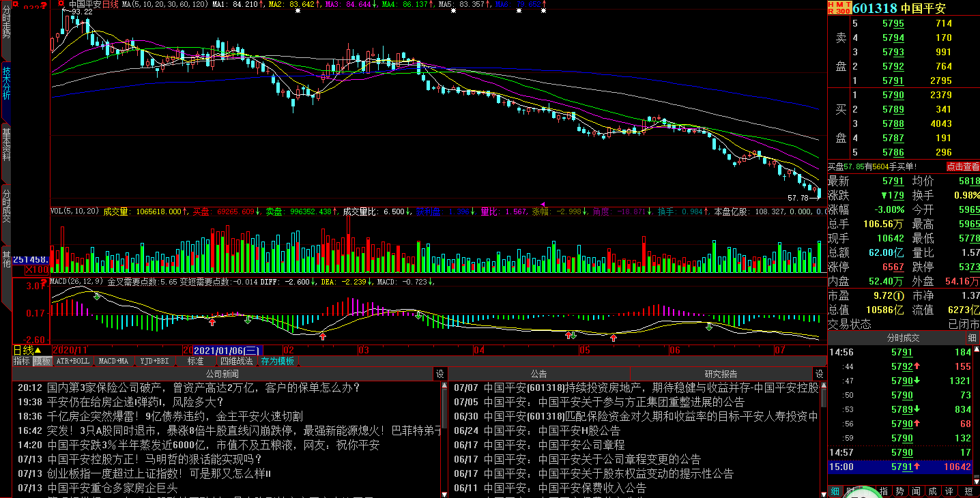980x498 pixels.
Task: Select the bottom 细 tab
Action: coord(835,491)
